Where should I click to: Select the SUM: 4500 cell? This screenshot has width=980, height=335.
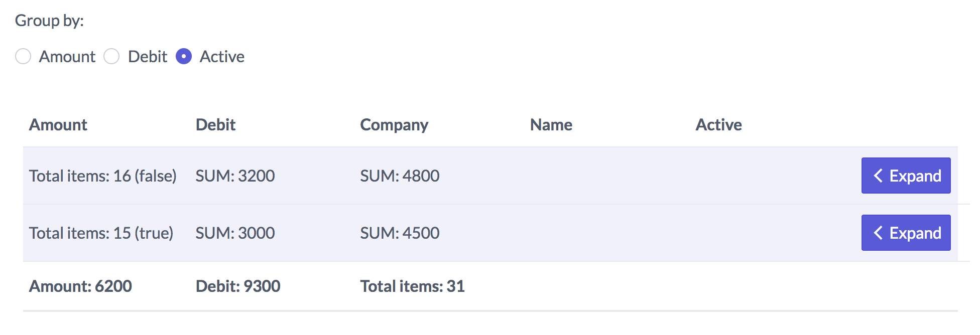tap(400, 233)
